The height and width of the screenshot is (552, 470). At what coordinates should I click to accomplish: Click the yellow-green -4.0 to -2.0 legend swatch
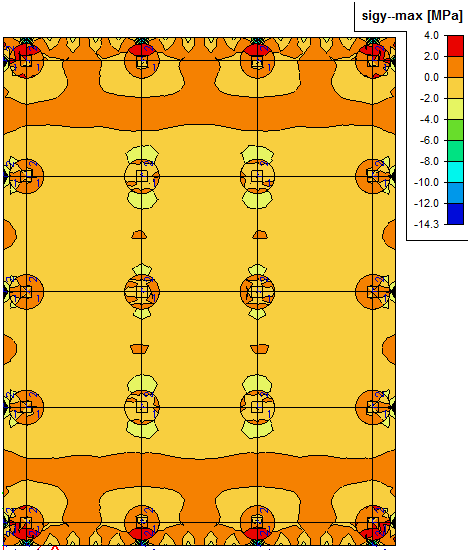[455, 109]
